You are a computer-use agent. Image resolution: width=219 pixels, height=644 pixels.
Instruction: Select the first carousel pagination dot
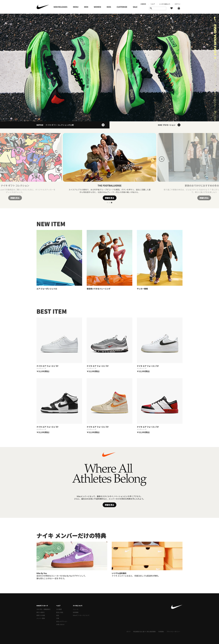click(107, 202)
